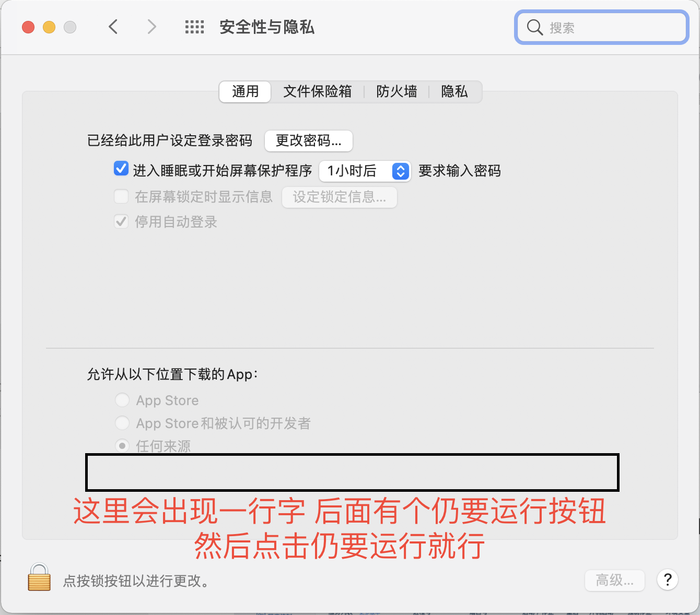Switch to the 文件保险箱 tab
The image size is (700, 615).
tap(317, 92)
